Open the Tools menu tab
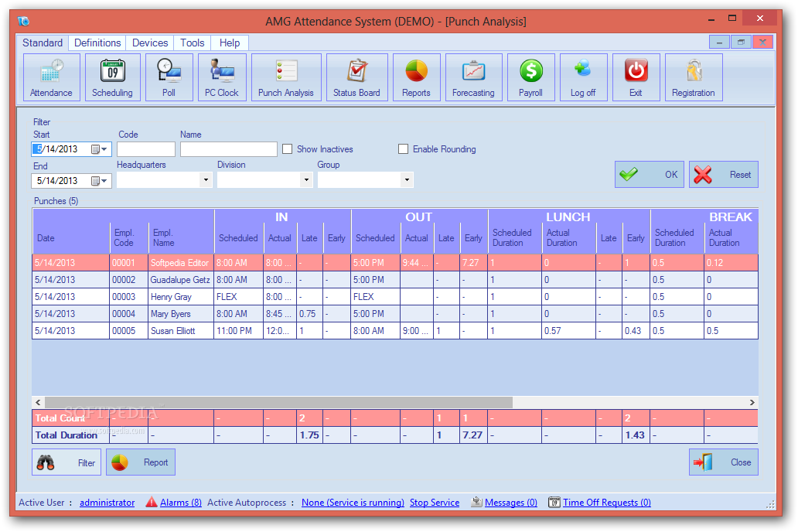This screenshot has width=798, height=532. 193,43
